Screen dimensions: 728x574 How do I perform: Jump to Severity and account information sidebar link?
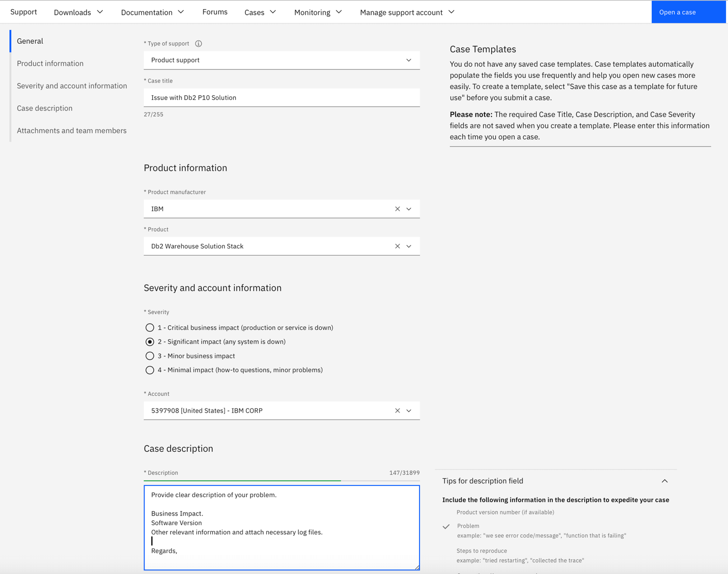click(x=72, y=86)
